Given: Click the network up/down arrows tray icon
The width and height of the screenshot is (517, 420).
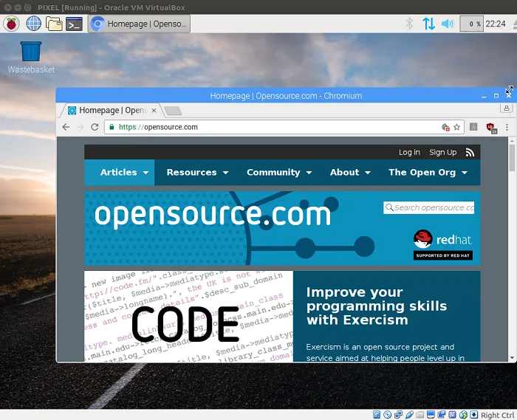Looking at the screenshot, I should click(x=428, y=24).
